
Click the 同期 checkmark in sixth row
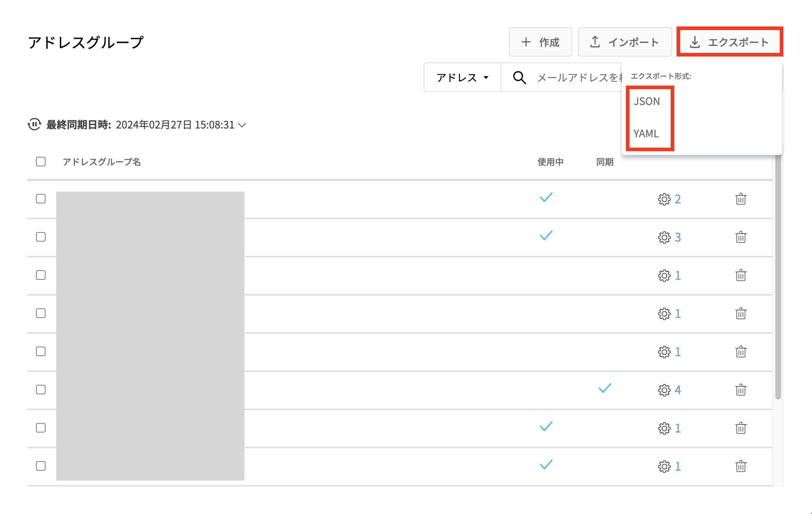605,388
